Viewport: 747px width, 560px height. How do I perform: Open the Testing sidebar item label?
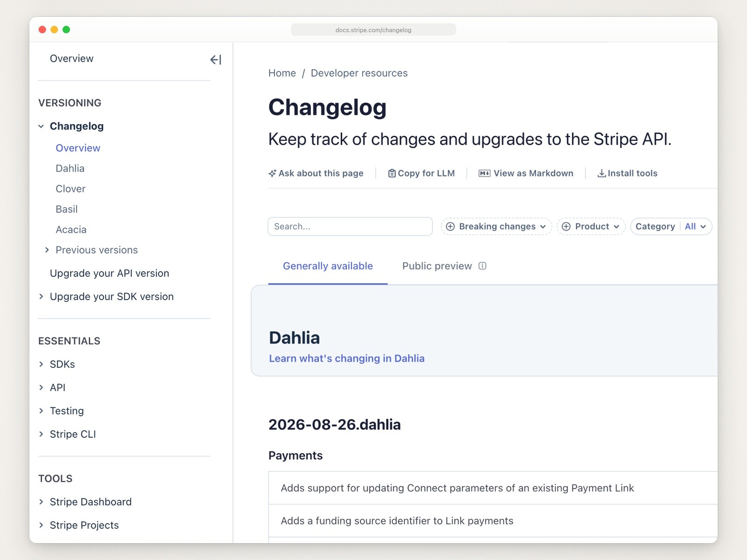pyautogui.click(x=67, y=411)
